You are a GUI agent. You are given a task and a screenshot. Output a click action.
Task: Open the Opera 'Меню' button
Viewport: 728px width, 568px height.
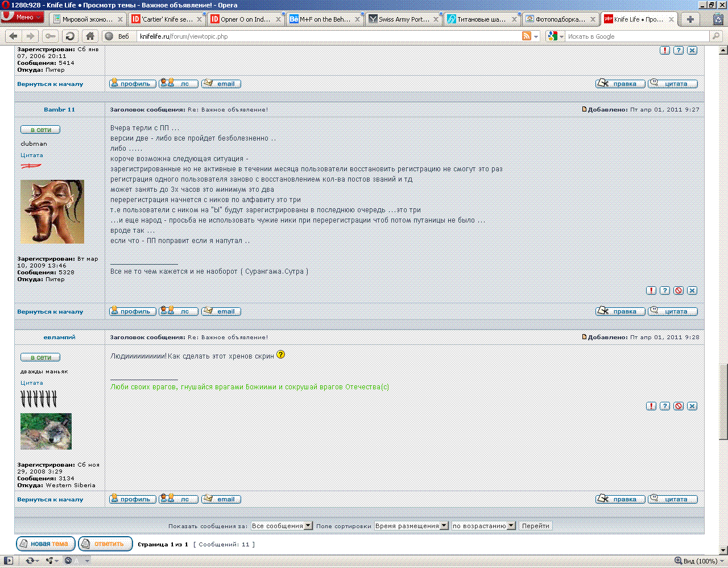[23, 17]
